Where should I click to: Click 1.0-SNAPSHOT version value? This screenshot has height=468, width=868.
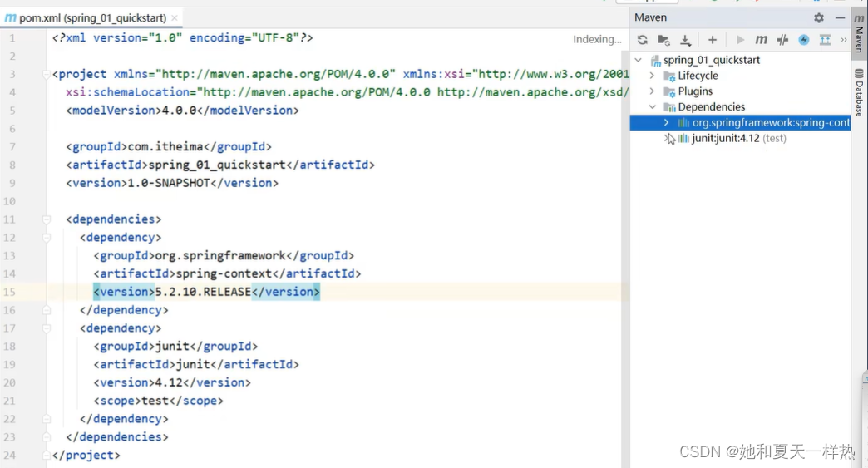pos(169,183)
